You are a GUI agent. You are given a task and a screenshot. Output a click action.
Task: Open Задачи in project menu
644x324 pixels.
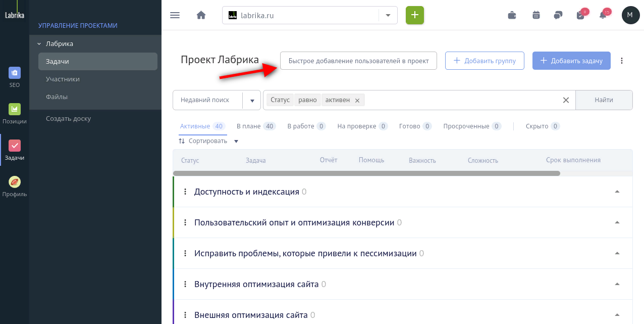pos(98,61)
